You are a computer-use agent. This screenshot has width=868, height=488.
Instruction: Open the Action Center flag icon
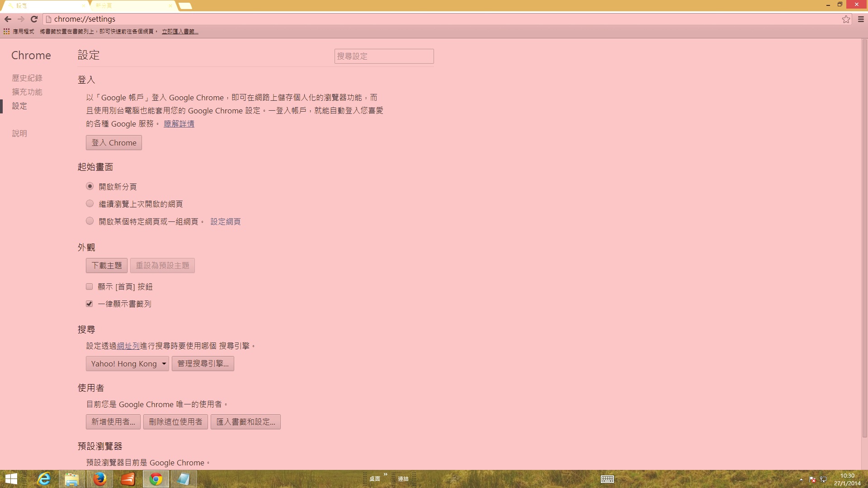(x=812, y=479)
